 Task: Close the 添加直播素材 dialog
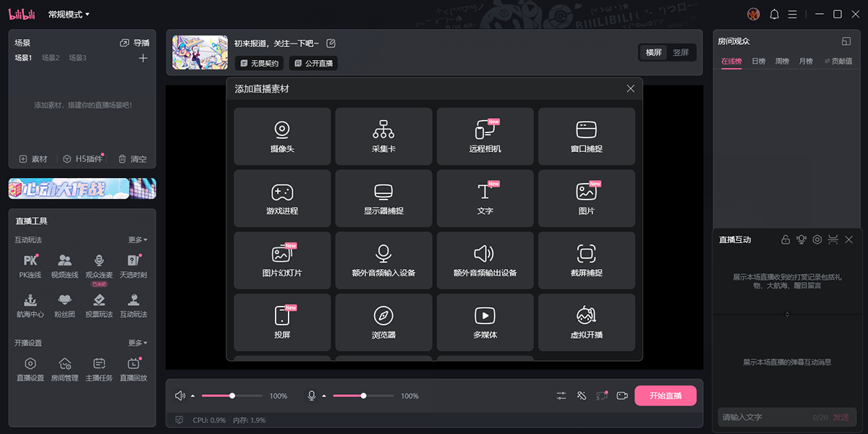[x=631, y=89]
